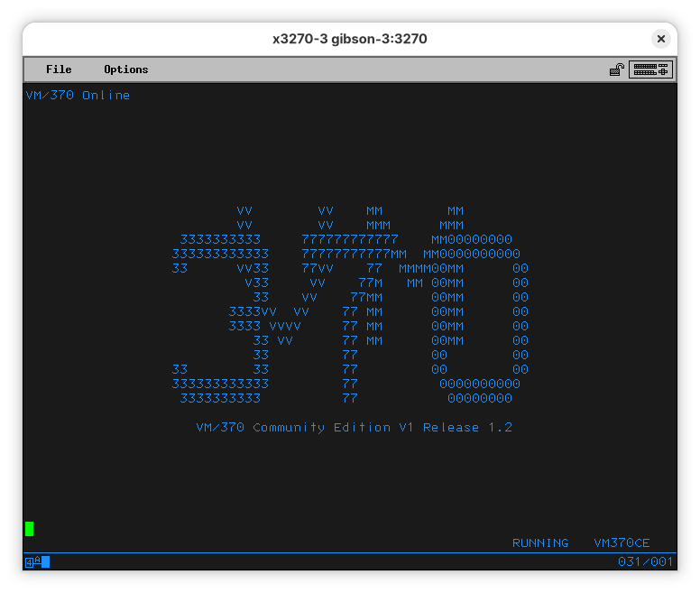Close the x3270 window

coord(661,39)
